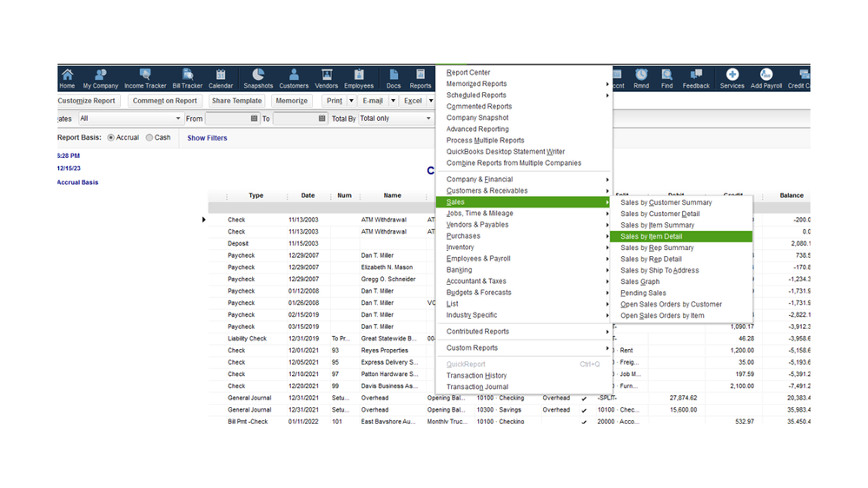Select the Accrual report basis

110,138
